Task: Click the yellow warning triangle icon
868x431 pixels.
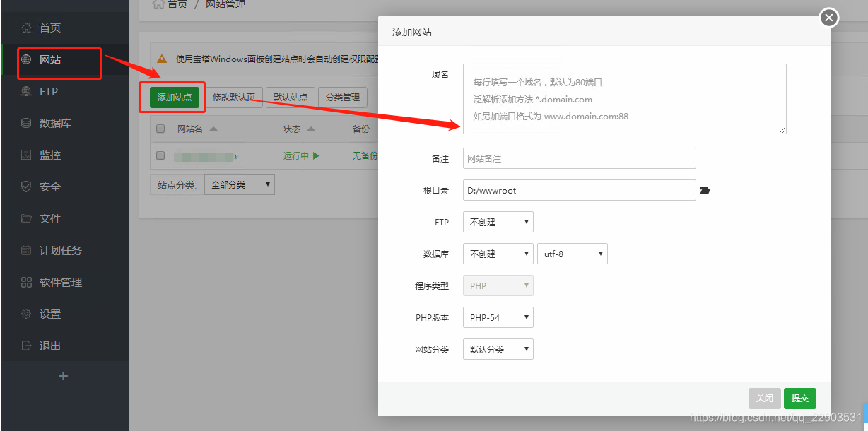Action: click(162, 59)
